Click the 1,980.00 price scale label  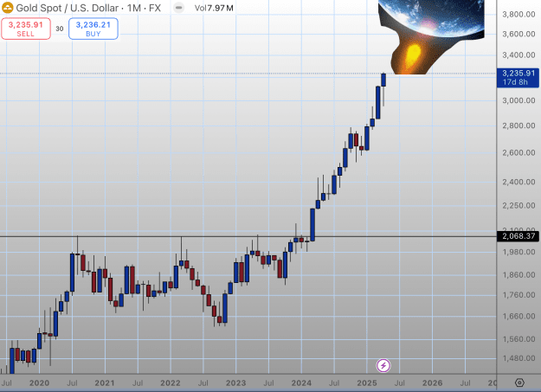[518, 252]
